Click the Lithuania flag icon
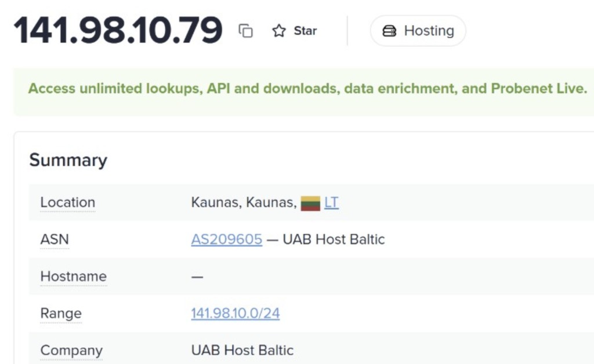 click(310, 203)
